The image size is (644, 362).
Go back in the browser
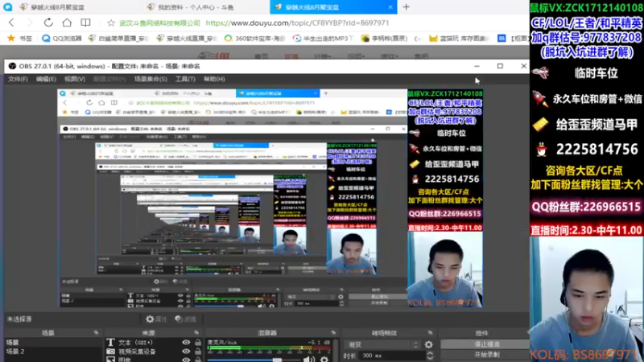11,23
